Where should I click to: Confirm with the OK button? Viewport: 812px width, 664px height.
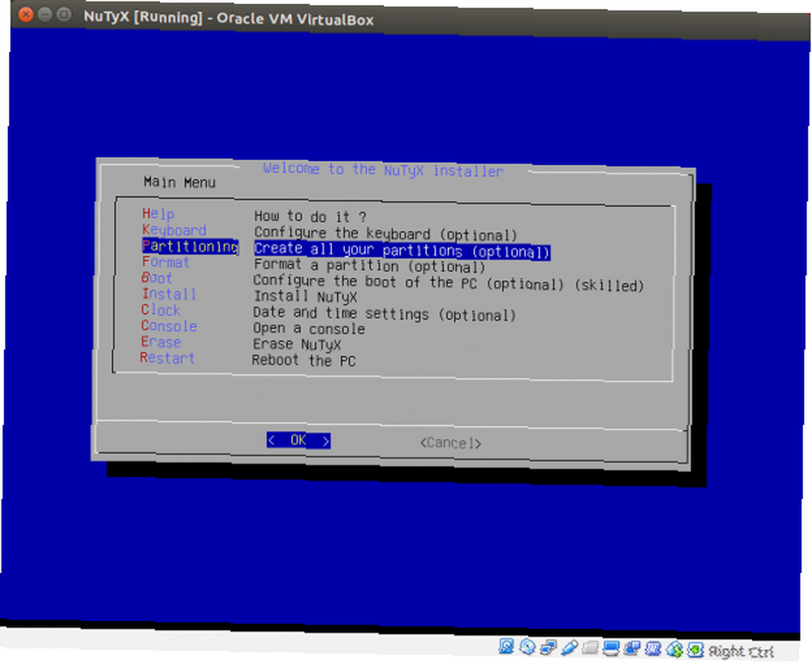(x=298, y=441)
